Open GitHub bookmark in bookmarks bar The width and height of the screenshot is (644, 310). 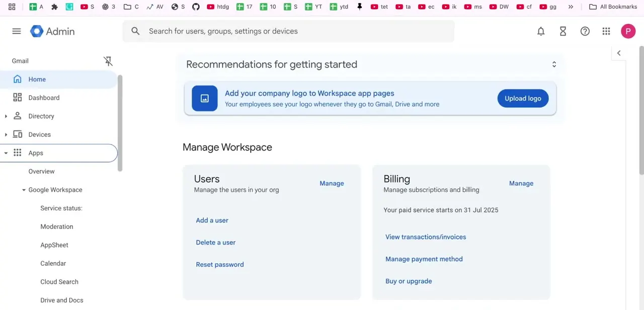[196, 7]
